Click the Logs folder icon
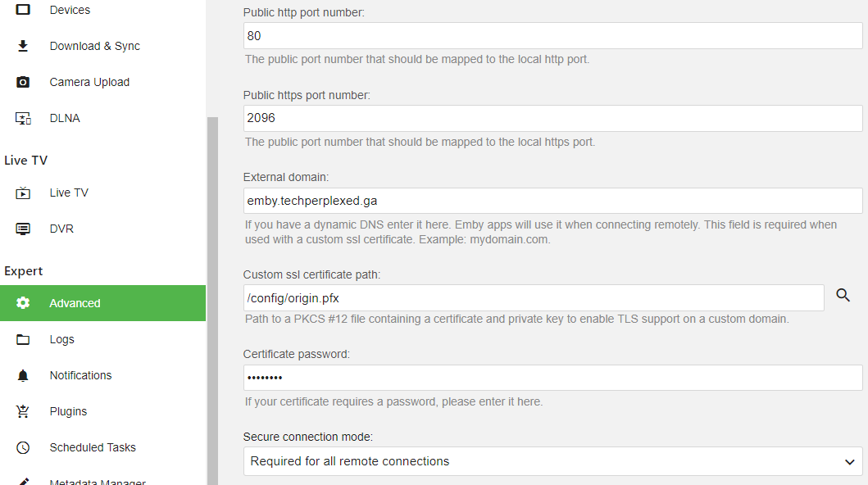The height and width of the screenshot is (485, 868). 23,339
